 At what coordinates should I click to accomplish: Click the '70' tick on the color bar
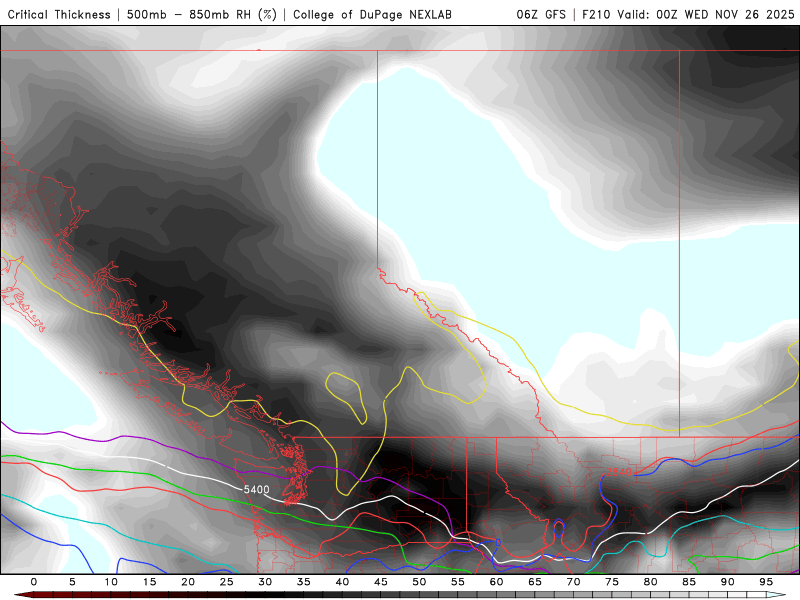coord(573,582)
